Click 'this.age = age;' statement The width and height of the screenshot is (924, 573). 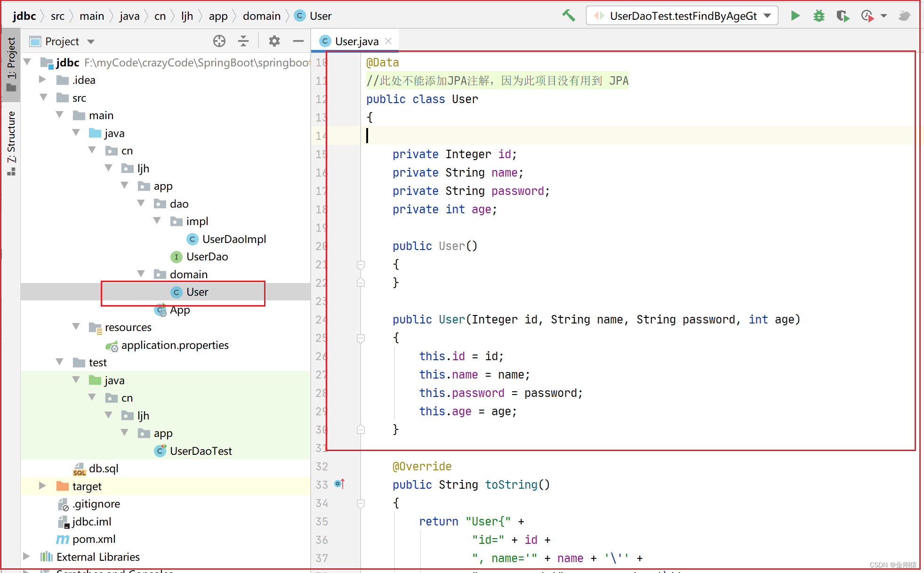468,411
